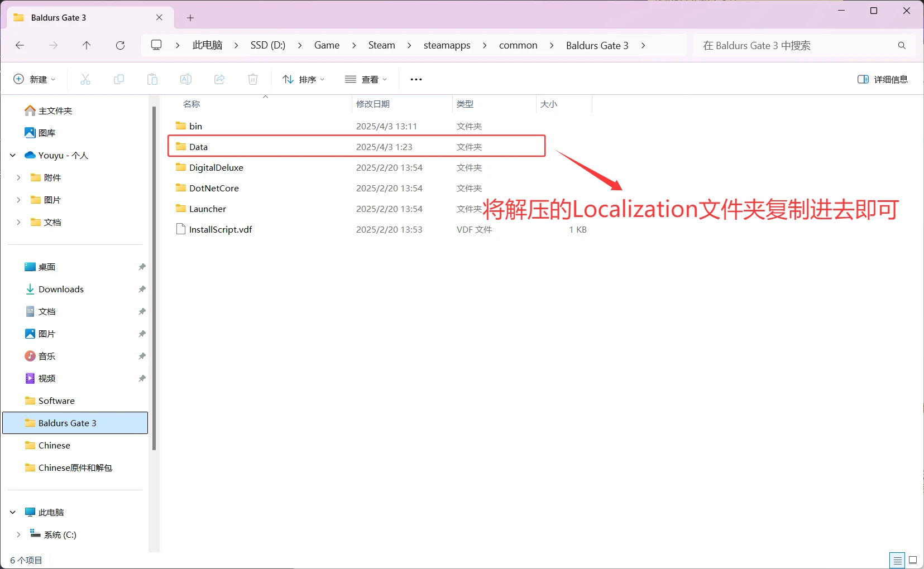Unpin 桌面 from quick access
Screen dimensions: 924x569
142,267
